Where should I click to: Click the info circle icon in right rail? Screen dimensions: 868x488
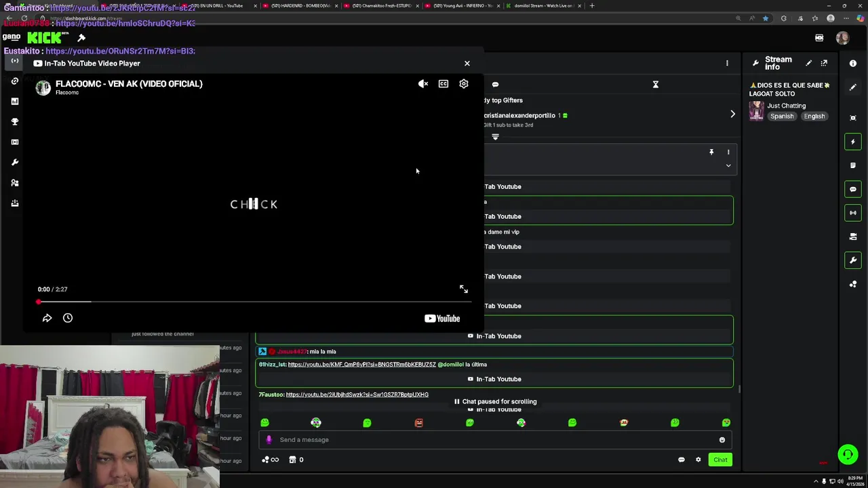(853, 63)
